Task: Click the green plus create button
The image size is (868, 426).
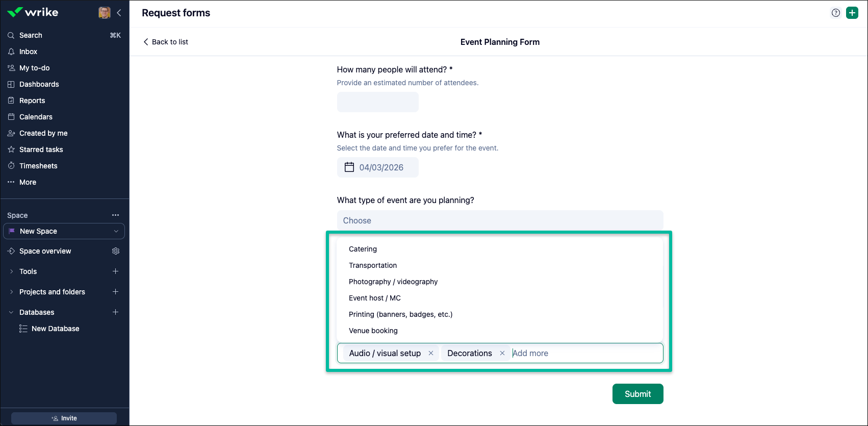Action: coord(852,13)
